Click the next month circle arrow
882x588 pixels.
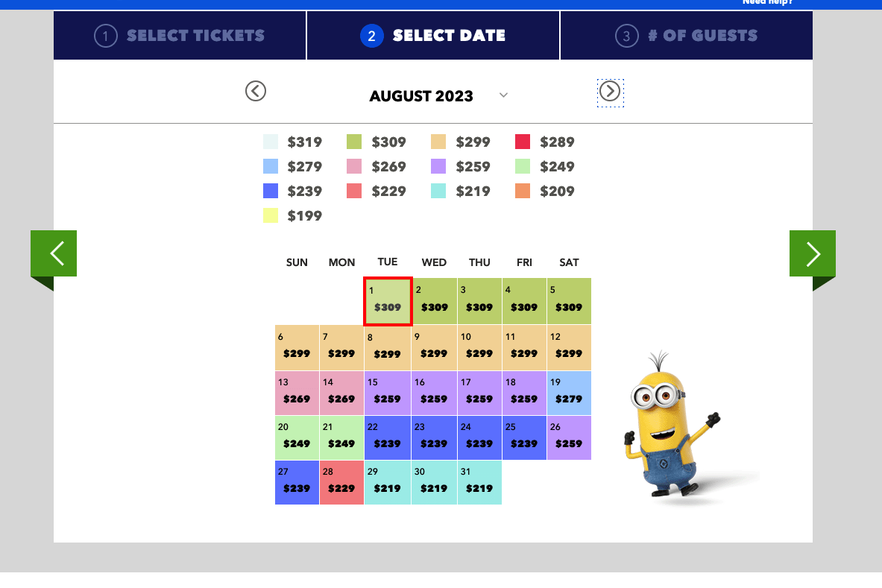tap(610, 91)
